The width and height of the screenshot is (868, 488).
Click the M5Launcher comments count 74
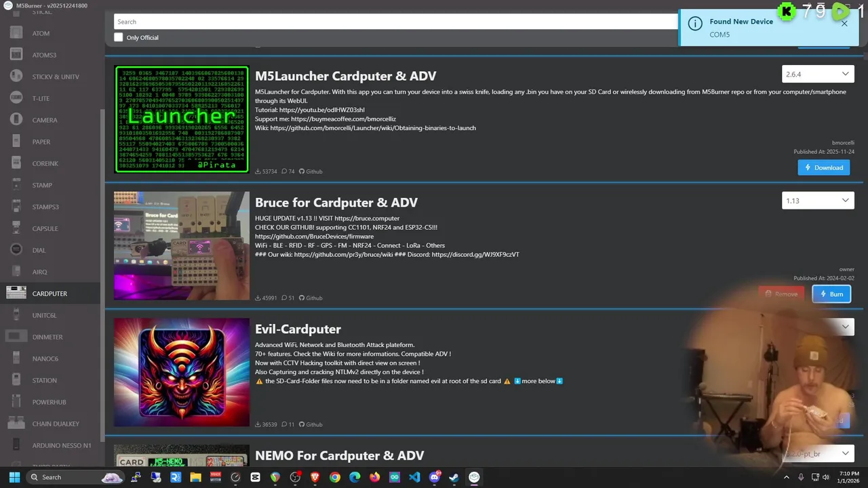coord(288,171)
